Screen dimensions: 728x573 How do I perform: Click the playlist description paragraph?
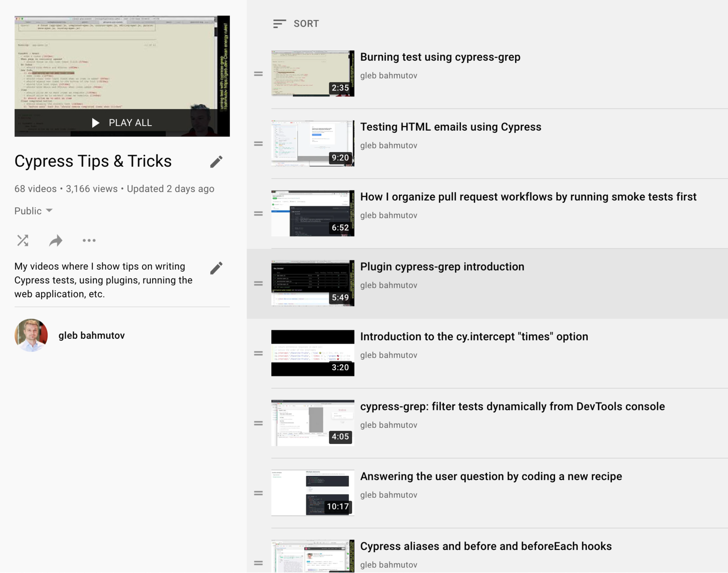[x=104, y=280]
